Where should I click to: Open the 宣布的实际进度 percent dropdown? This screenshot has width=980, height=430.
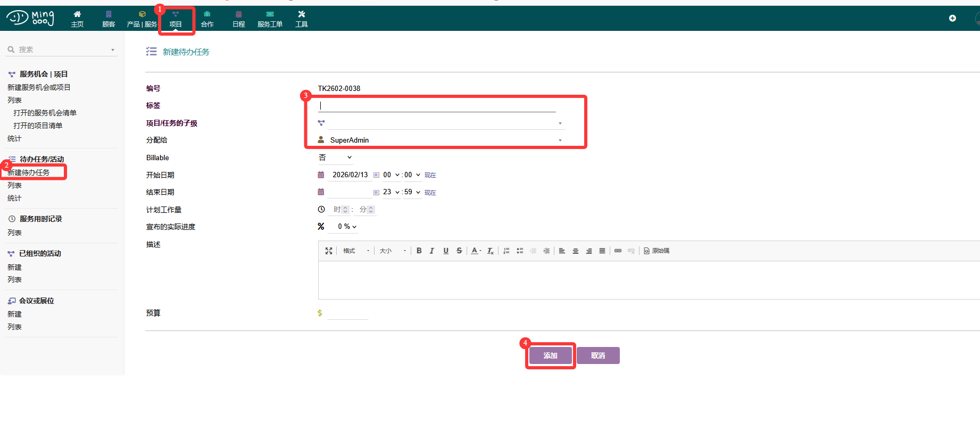[x=347, y=227]
